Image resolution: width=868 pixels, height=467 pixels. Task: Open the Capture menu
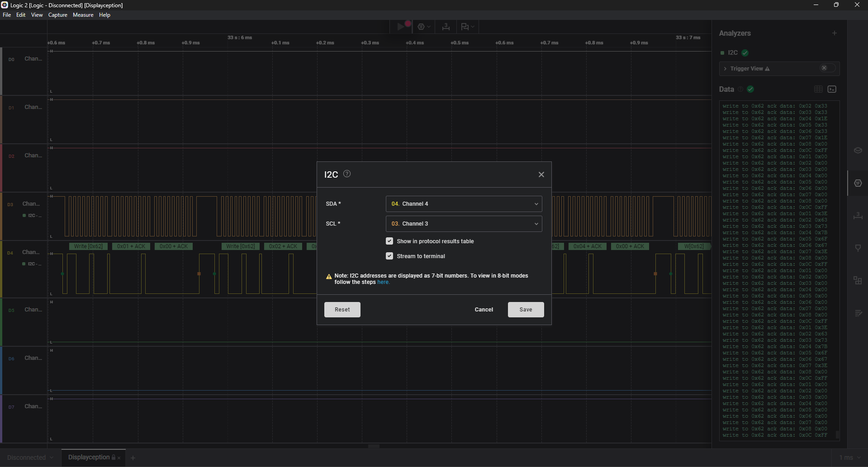point(57,15)
